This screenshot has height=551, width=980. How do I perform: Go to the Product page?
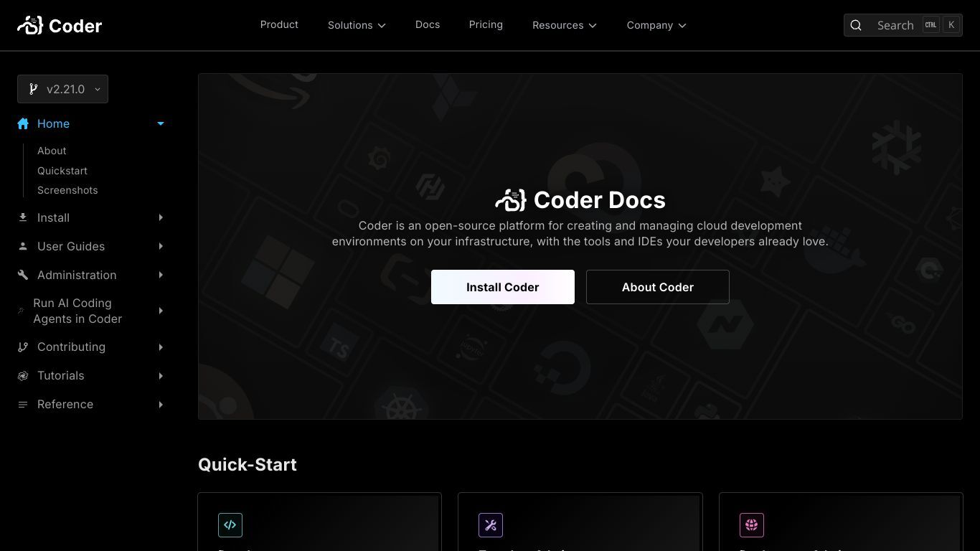279,24
